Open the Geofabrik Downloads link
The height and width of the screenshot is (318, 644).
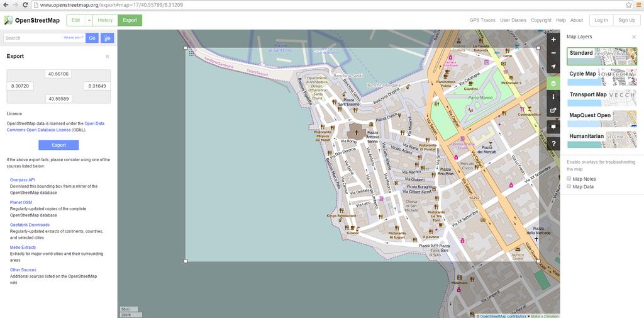[x=30, y=225]
